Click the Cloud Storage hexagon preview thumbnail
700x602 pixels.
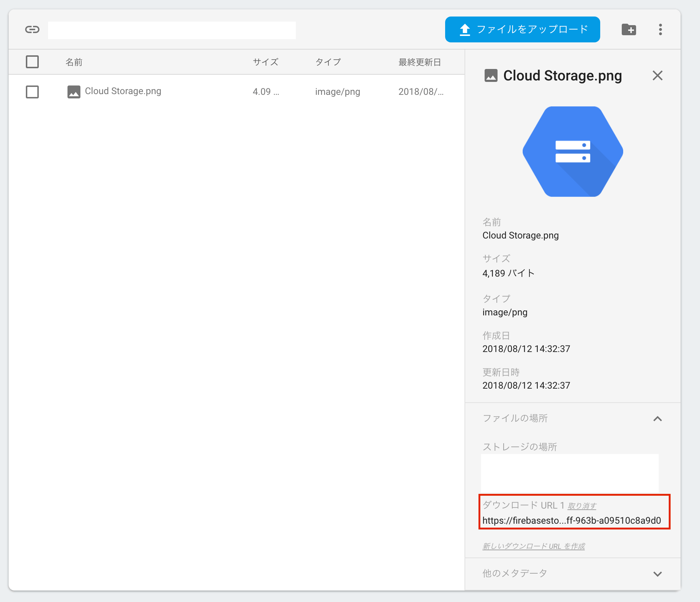[x=573, y=151]
